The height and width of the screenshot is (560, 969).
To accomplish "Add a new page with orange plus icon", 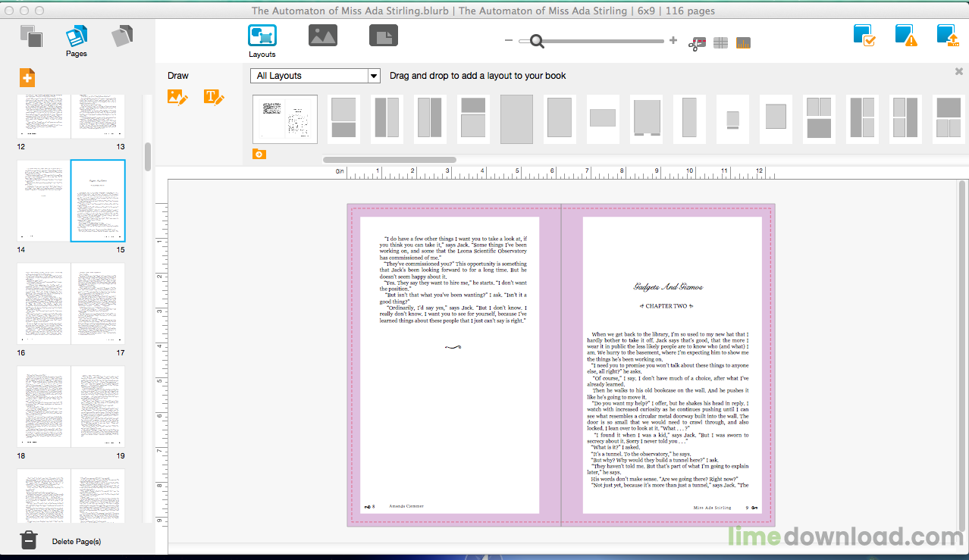I will click(x=27, y=77).
